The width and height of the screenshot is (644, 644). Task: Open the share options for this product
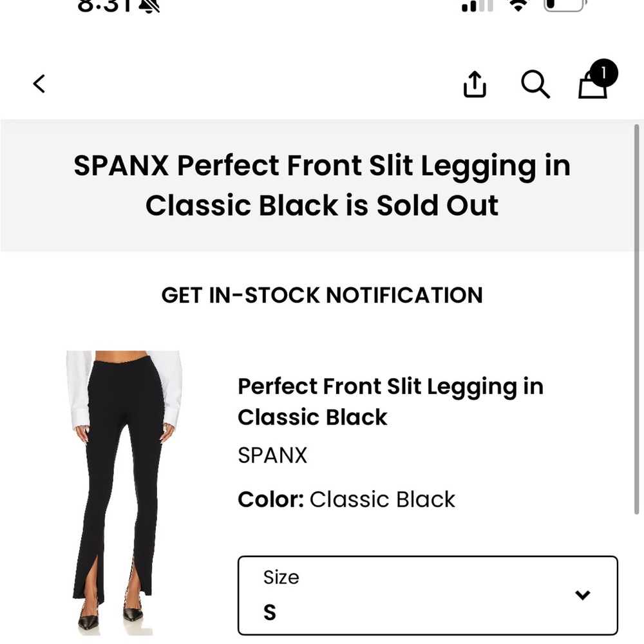(x=475, y=84)
